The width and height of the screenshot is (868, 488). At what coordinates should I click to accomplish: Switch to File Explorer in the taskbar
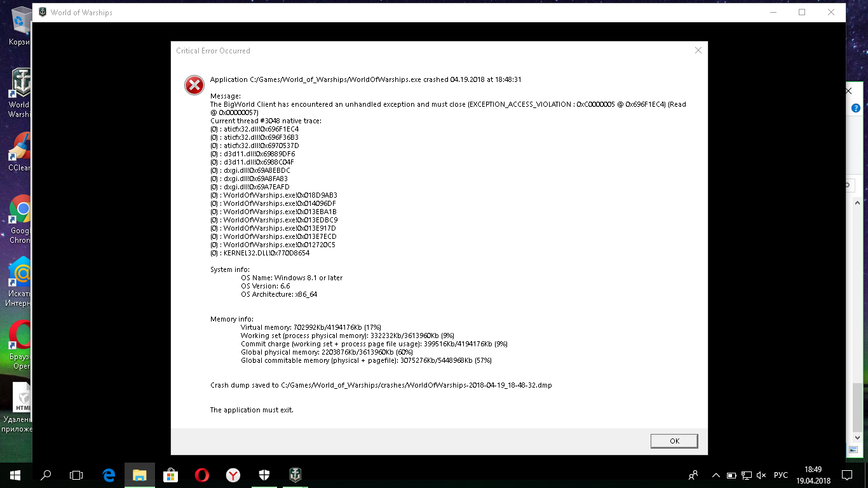tap(140, 475)
